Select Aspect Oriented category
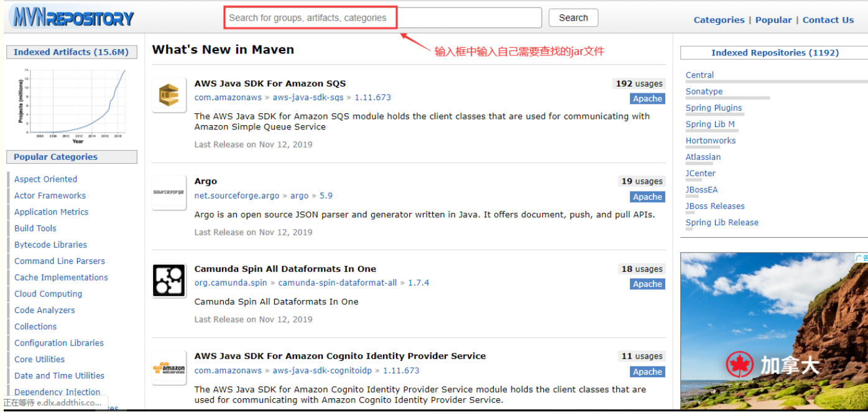The width and height of the screenshot is (868, 412). pyautogui.click(x=45, y=179)
